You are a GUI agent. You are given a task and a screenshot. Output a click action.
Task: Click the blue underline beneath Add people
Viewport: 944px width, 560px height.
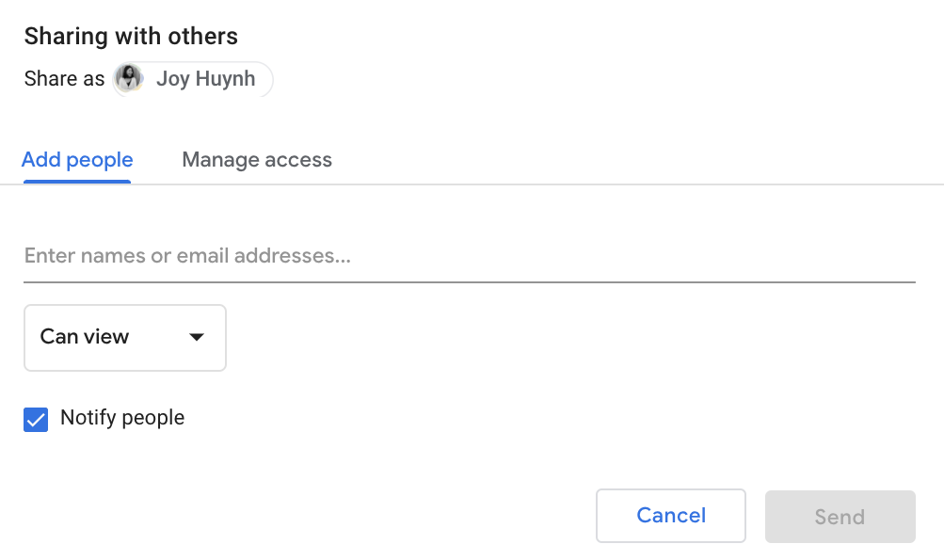[77, 182]
